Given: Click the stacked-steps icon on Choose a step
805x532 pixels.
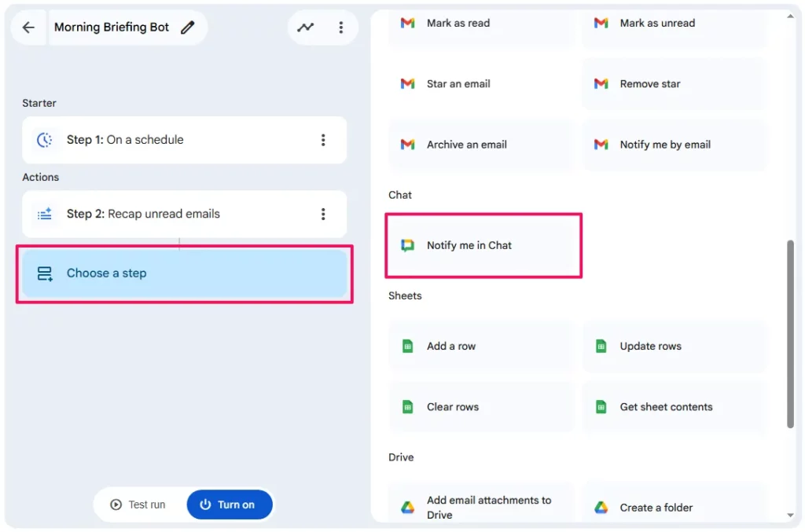Looking at the screenshot, I should [45, 273].
